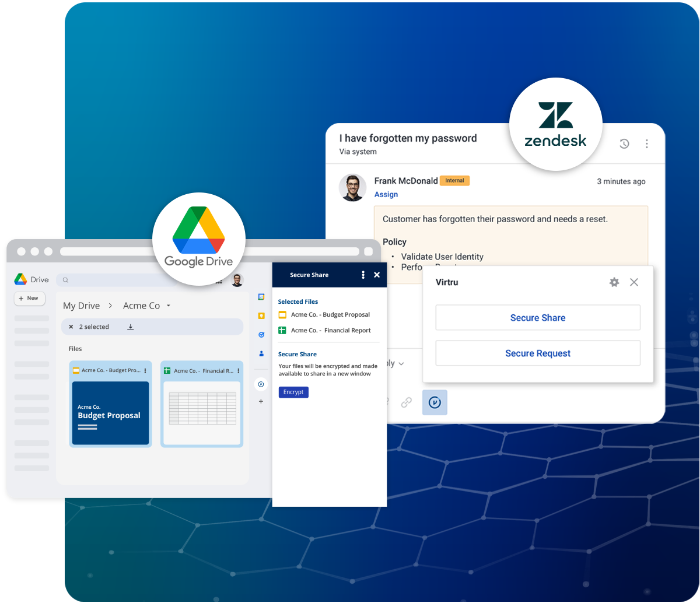Click Acme Co. - Financial Report in Selected Files
The width and height of the screenshot is (700, 603).
[331, 330]
